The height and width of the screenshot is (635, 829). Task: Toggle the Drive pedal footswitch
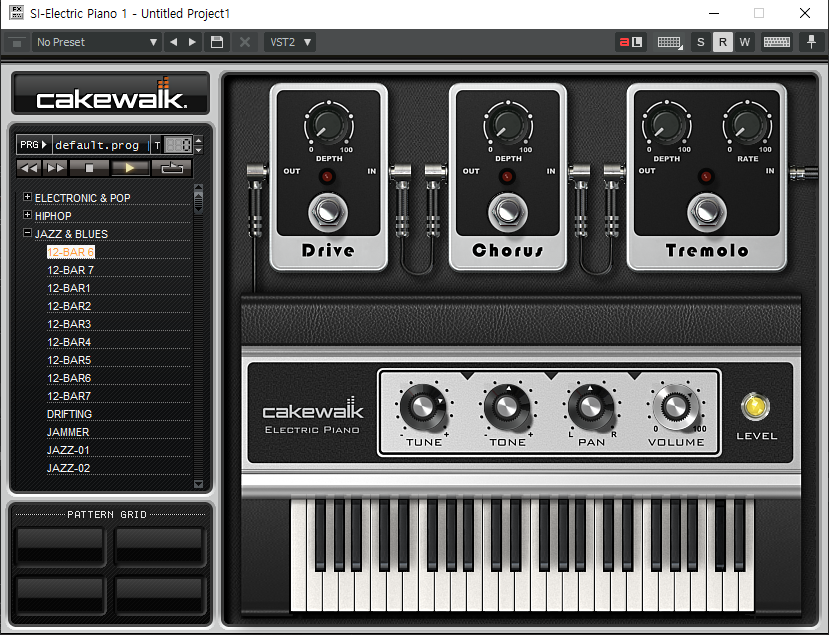pos(328,212)
